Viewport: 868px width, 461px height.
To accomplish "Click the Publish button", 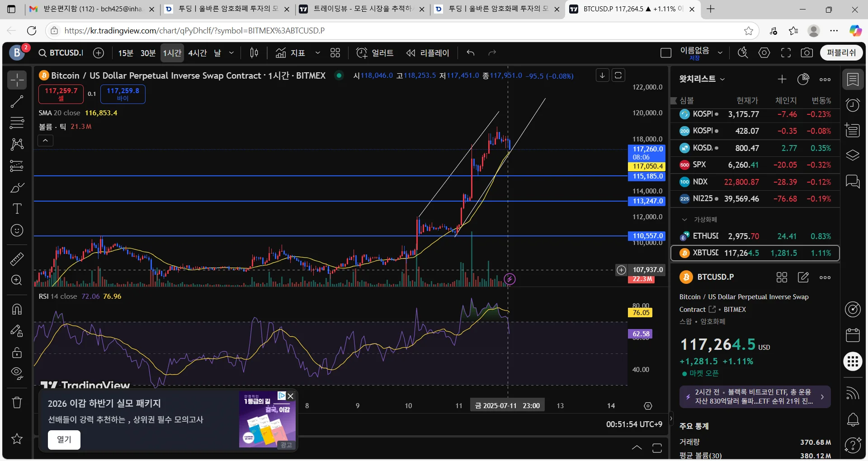I will [x=841, y=53].
